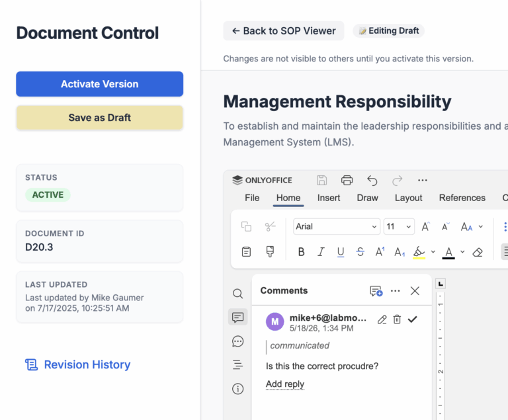Open the About info icon in sidebar

click(238, 388)
